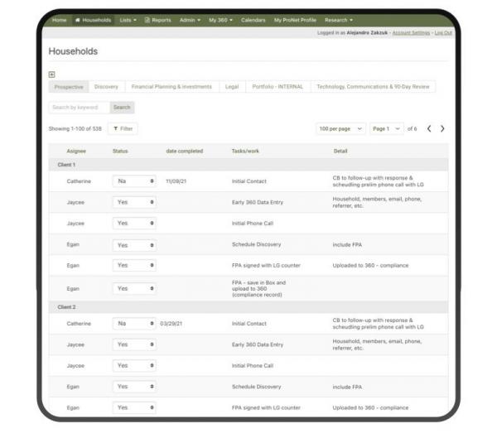The height and width of the screenshot is (448, 497).
Task: Go to previous page using left chevron
Action: point(429,128)
